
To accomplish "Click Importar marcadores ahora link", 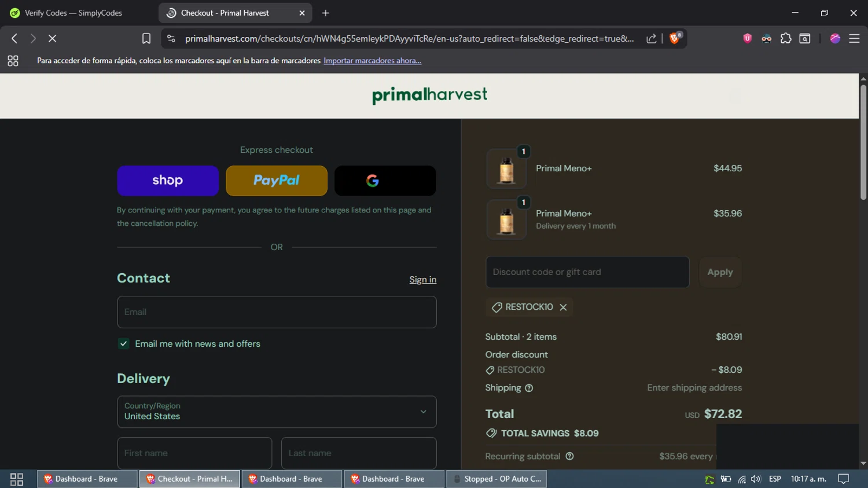I will click(372, 61).
